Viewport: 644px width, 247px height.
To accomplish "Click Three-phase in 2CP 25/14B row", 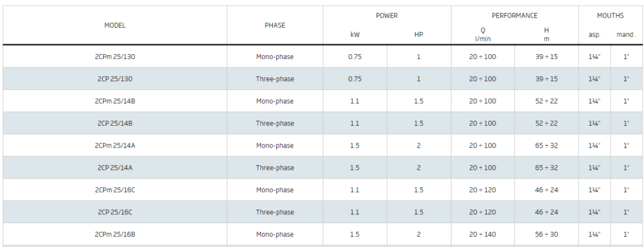I will [x=275, y=123].
